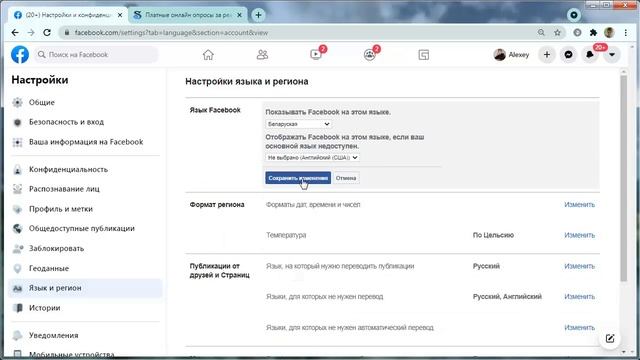
Task: Open Chrome's three-dot menu
Action: [626, 33]
